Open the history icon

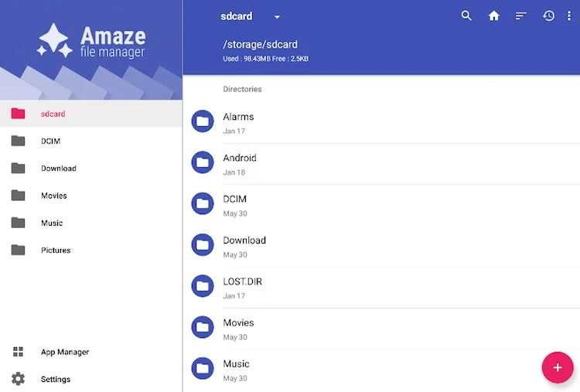[x=549, y=15]
